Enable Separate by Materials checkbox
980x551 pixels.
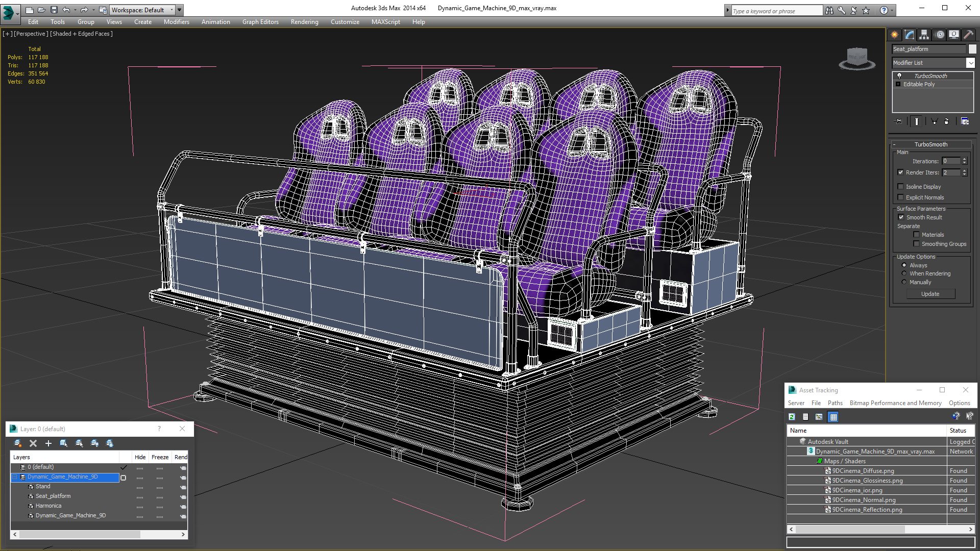pos(916,235)
